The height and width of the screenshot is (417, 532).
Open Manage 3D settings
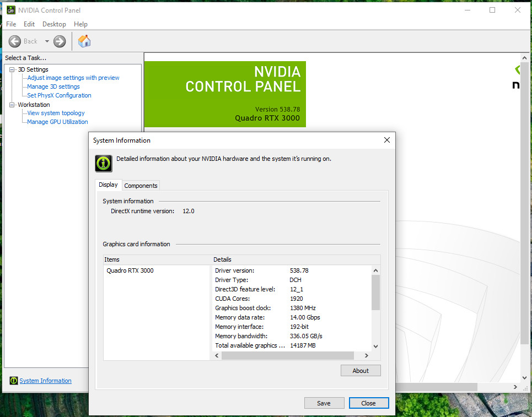(53, 86)
